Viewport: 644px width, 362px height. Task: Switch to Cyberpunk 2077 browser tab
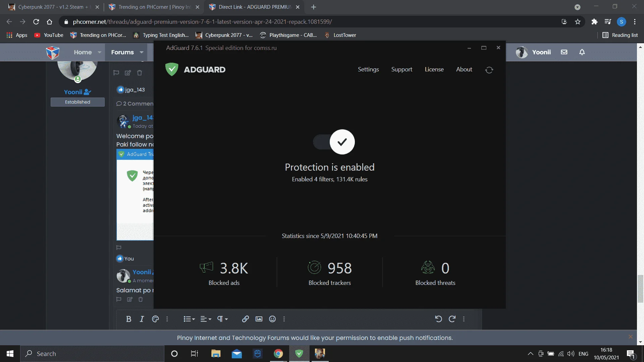(54, 7)
